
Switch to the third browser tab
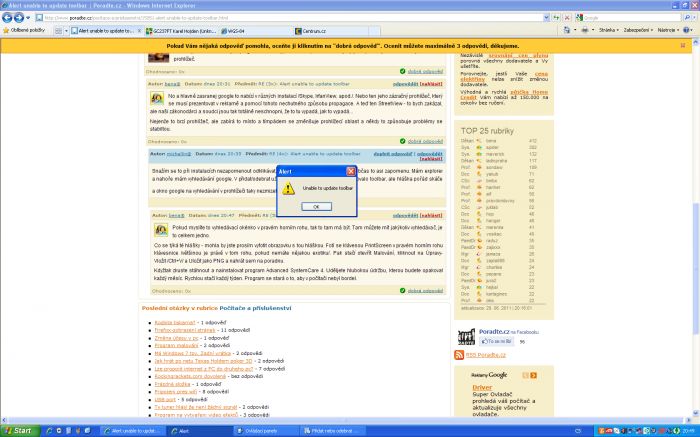click(256, 31)
